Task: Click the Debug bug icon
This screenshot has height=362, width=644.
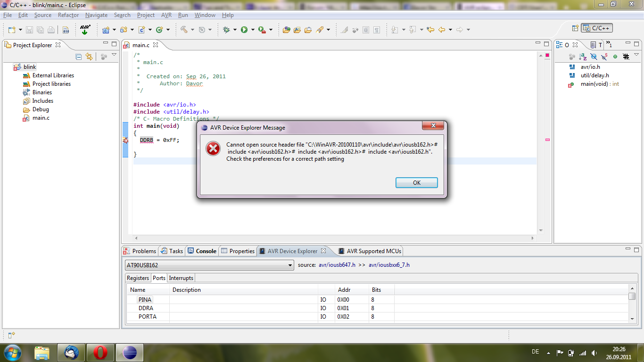Action: point(226,30)
